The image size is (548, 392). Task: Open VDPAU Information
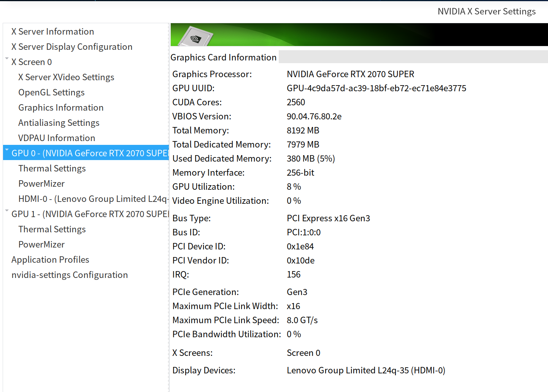click(x=57, y=138)
